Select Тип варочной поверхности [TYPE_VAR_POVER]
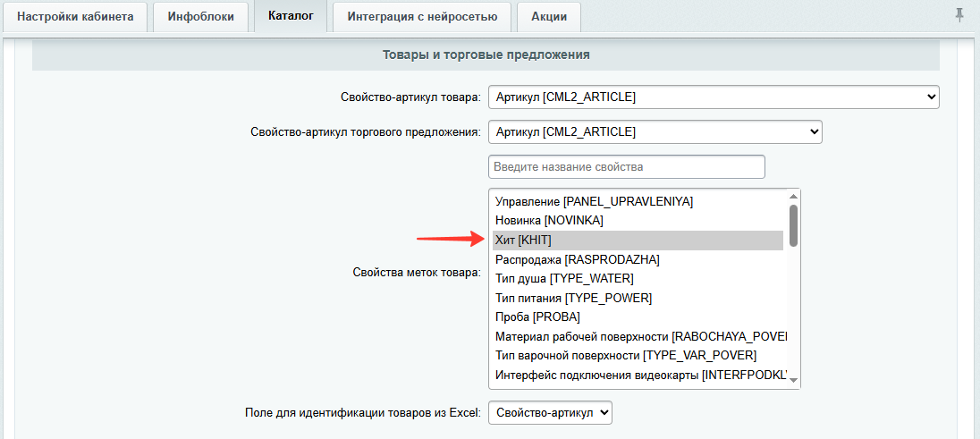The width and height of the screenshot is (980, 439). click(638, 356)
